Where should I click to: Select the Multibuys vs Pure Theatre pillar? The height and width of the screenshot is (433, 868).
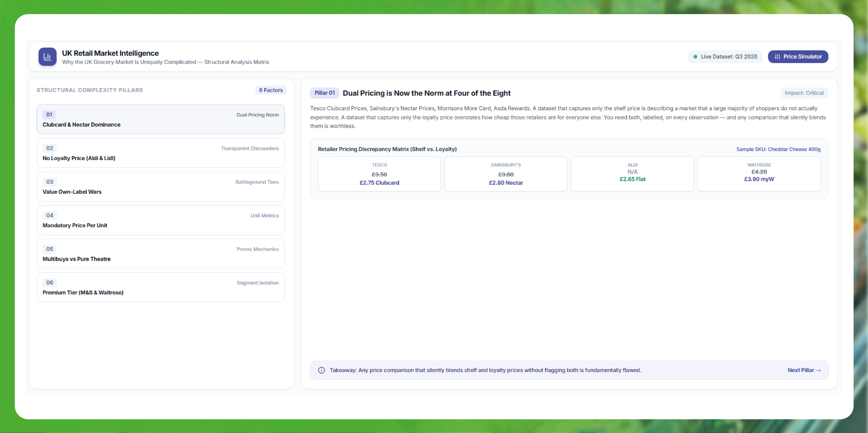coord(161,254)
